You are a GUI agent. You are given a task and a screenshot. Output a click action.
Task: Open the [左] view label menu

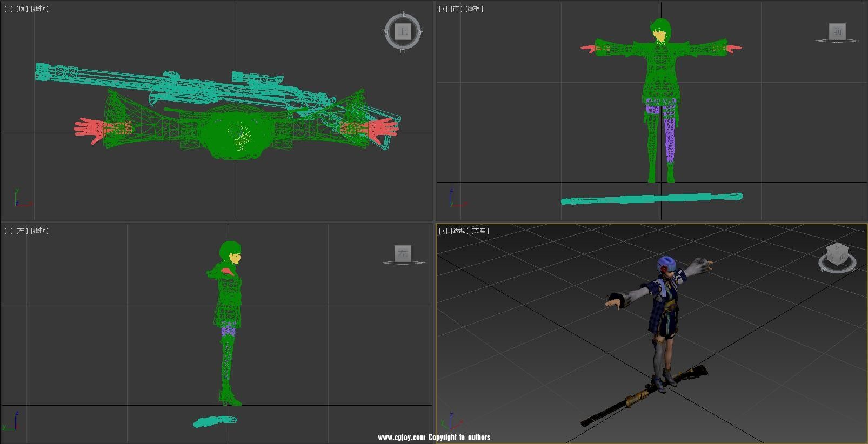pyautogui.click(x=22, y=231)
